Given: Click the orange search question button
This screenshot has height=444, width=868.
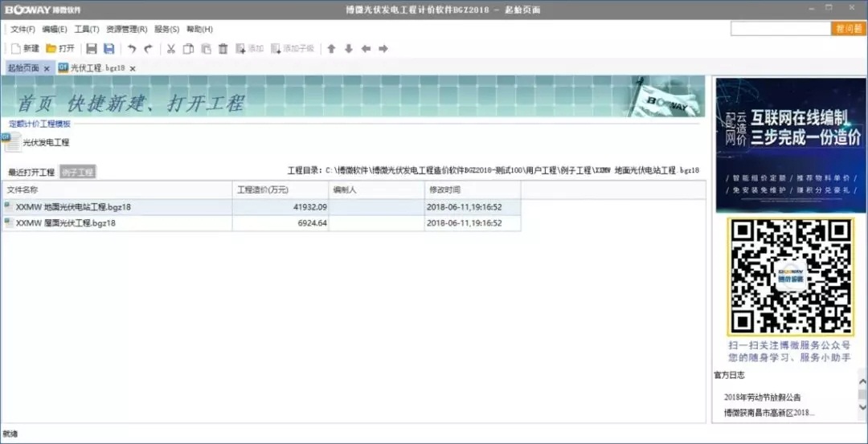Looking at the screenshot, I should tap(849, 29).
